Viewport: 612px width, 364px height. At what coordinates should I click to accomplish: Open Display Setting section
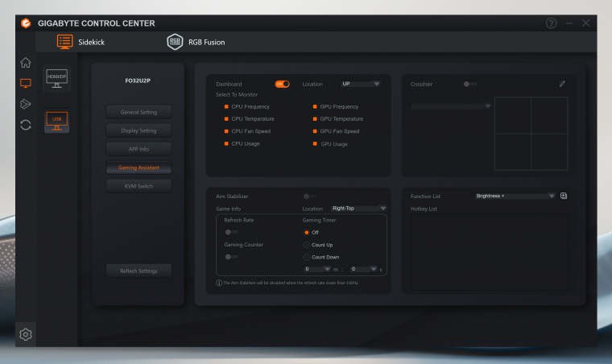coord(139,130)
